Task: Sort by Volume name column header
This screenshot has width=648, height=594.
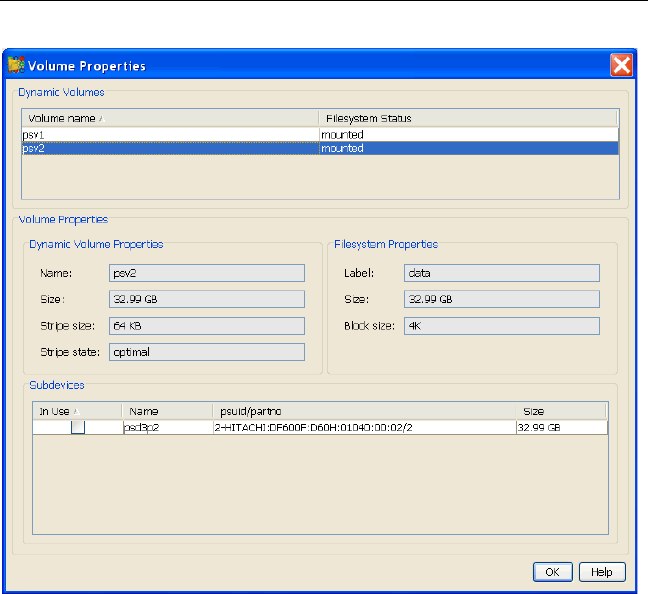Action: pos(170,118)
